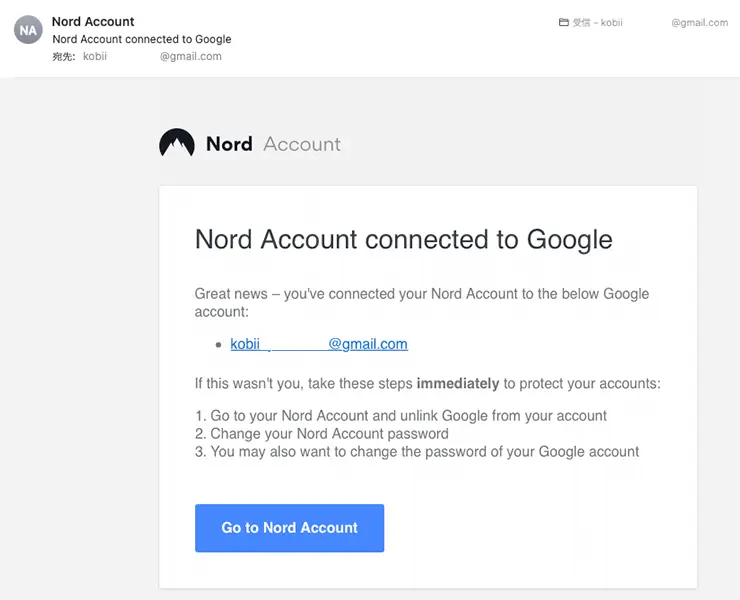This screenshot has height=600, width=740.
Task: Click the Nord Account sender name
Action: pos(93,22)
